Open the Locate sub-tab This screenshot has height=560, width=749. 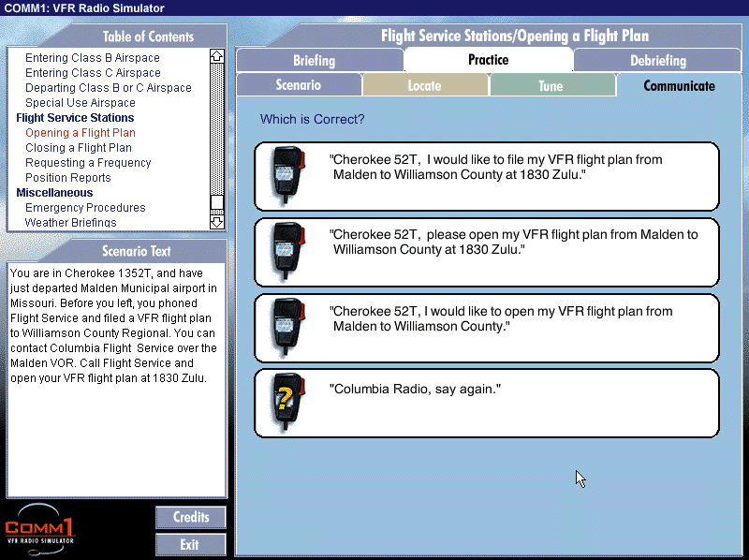point(424,85)
